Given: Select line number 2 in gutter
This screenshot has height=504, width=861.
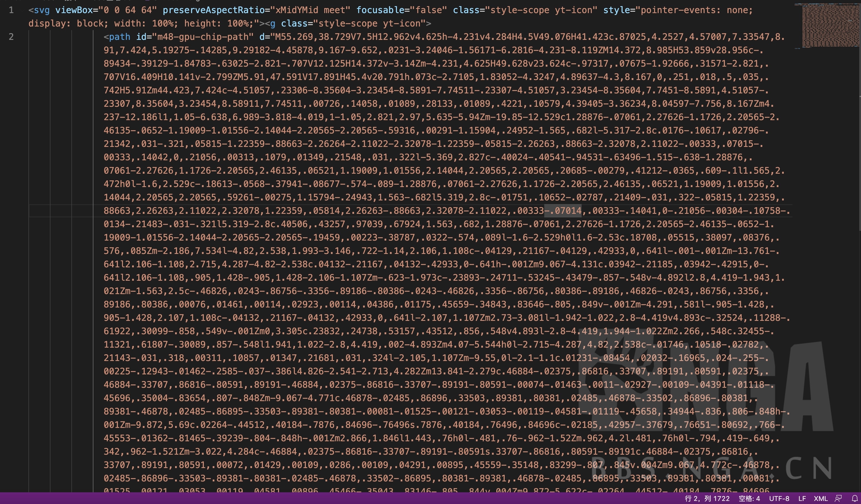Looking at the screenshot, I should [x=11, y=37].
